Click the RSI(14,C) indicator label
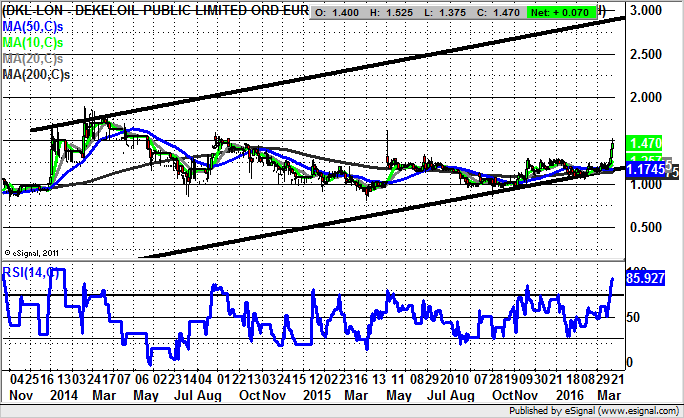The height and width of the screenshot is (418, 684). pos(30,272)
